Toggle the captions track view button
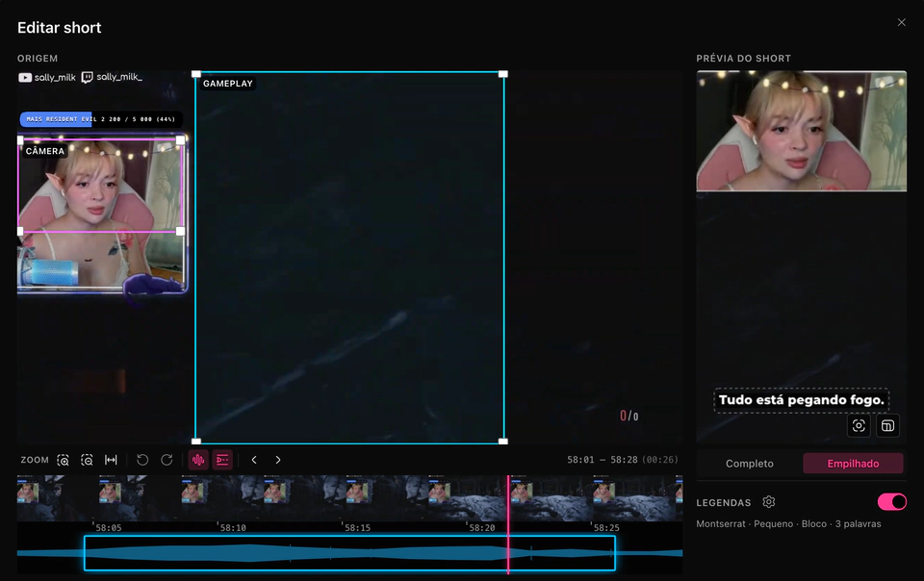This screenshot has height=581, width=924. click(x=222, y=460)
